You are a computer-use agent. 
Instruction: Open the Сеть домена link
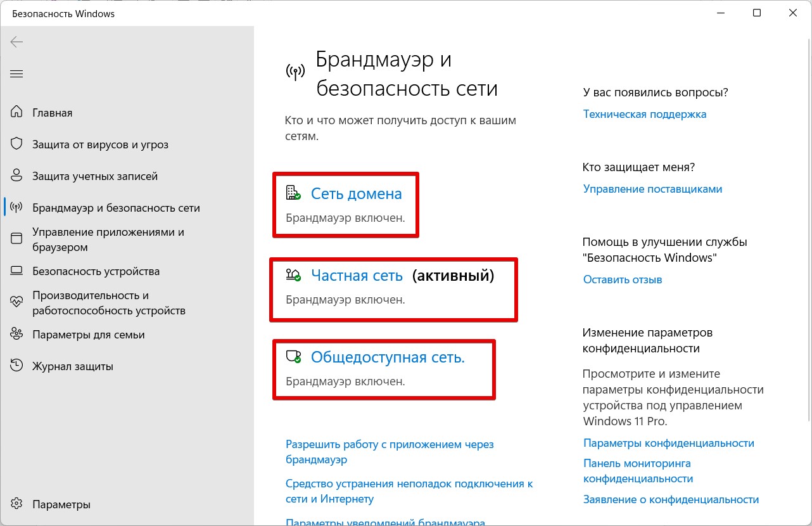(356, 193)
